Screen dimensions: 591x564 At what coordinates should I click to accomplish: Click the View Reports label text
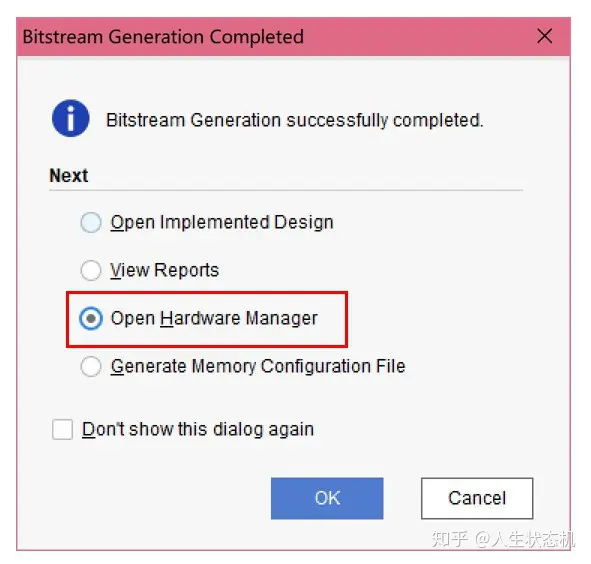pyautogui.click(x=164, y=270)
